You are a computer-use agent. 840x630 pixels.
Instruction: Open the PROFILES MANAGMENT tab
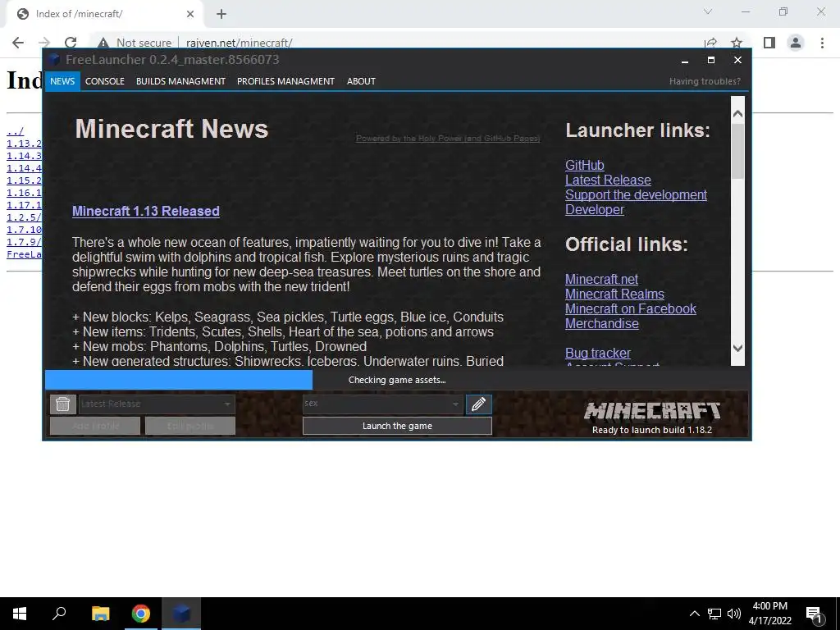pyautogui.click(x=285, y=81)
